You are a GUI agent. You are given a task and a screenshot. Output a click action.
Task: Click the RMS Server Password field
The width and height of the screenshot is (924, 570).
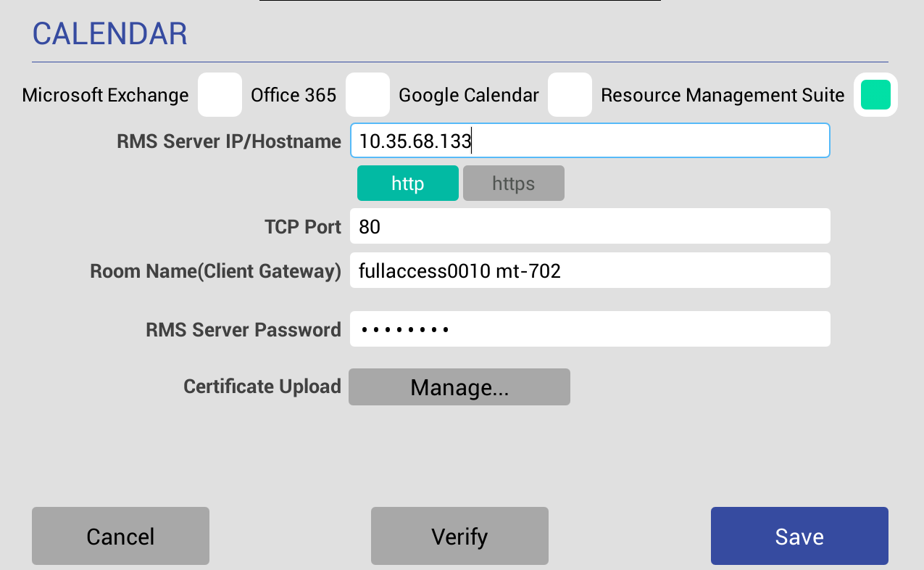click(x=590, y=329)
